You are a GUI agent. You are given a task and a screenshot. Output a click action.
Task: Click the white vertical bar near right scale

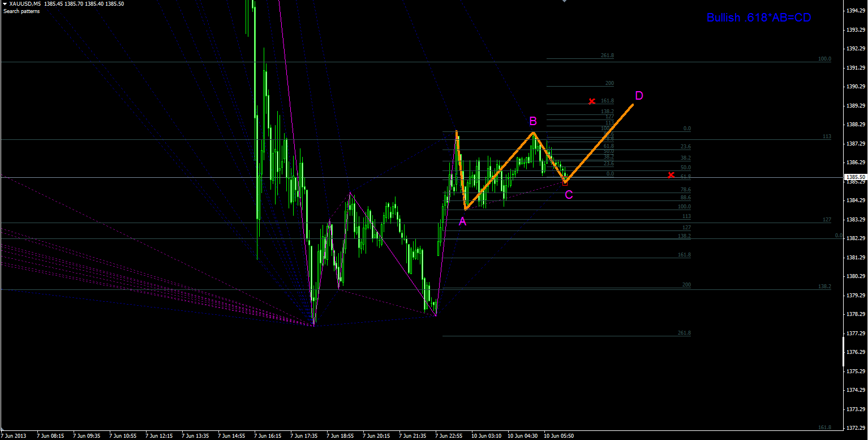click(843, 348)
